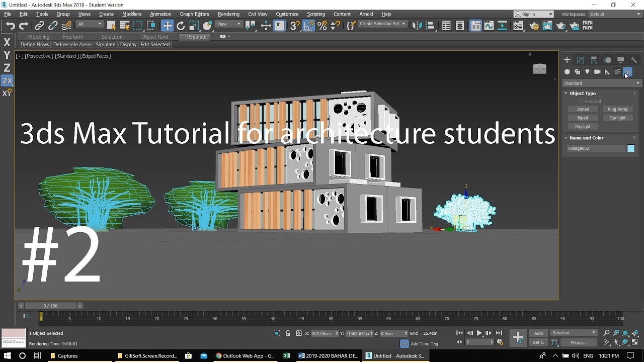Switch to the Modeling ribbon tab
The image size is (644, 362).
pos(39,37)
